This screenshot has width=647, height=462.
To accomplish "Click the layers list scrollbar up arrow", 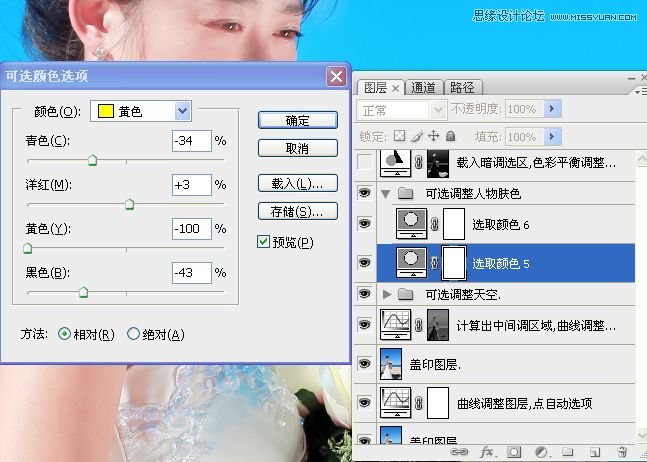I will click(642, 158).
